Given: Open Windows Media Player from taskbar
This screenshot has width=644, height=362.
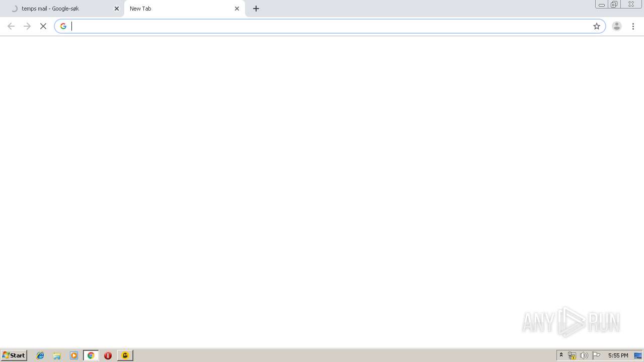Looking at the screenshot, I should [x=74, y=355].
